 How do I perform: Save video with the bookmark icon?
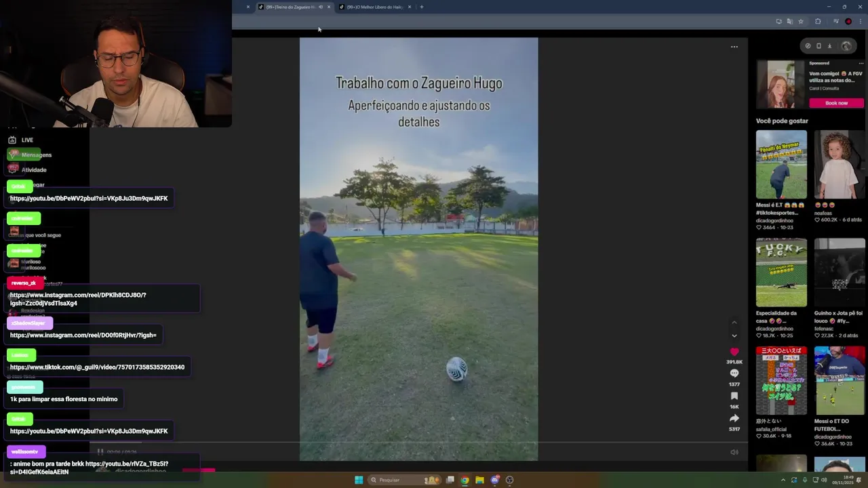pos(734,396)
